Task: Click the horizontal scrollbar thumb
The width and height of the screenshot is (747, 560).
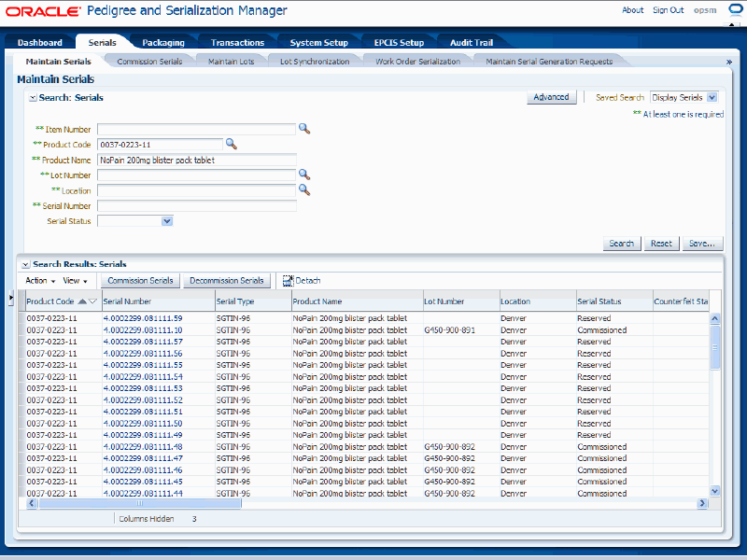Action: tap(139, 503)
